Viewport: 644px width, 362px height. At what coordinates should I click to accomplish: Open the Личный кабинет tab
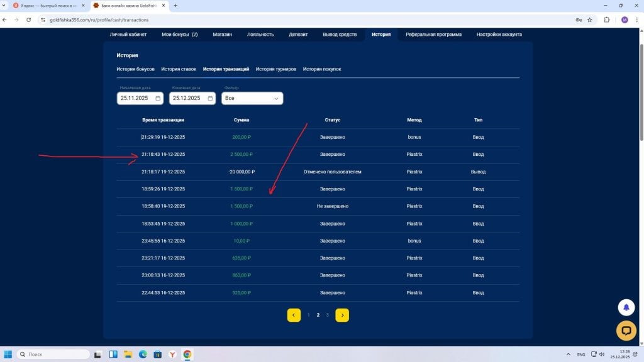click(128, 35)
